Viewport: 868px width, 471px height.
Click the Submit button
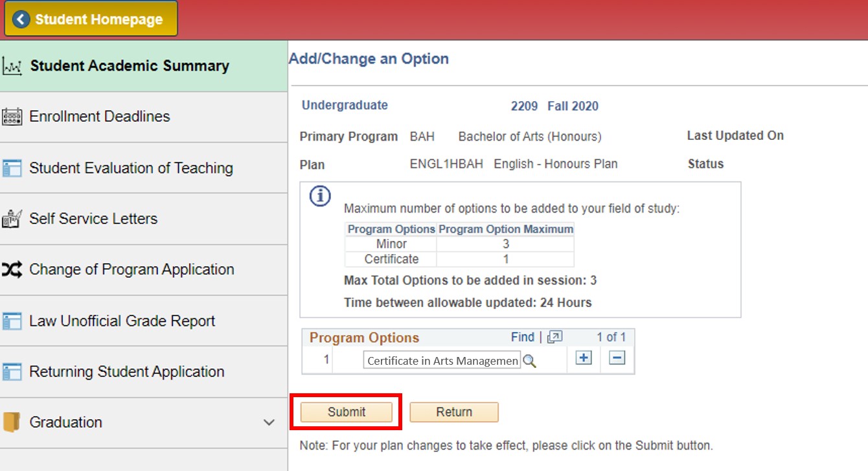point(345,412)
